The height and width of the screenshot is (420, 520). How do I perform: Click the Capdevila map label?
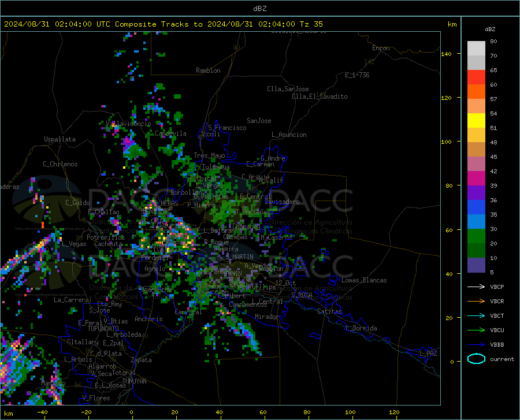pyautogui.click(x=170, y=133)
